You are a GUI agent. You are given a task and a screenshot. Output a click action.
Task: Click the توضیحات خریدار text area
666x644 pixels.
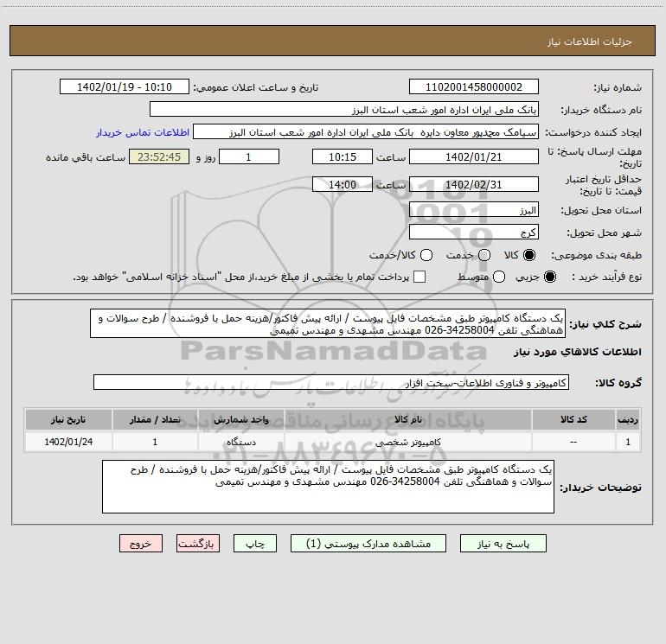click(328, 487)
